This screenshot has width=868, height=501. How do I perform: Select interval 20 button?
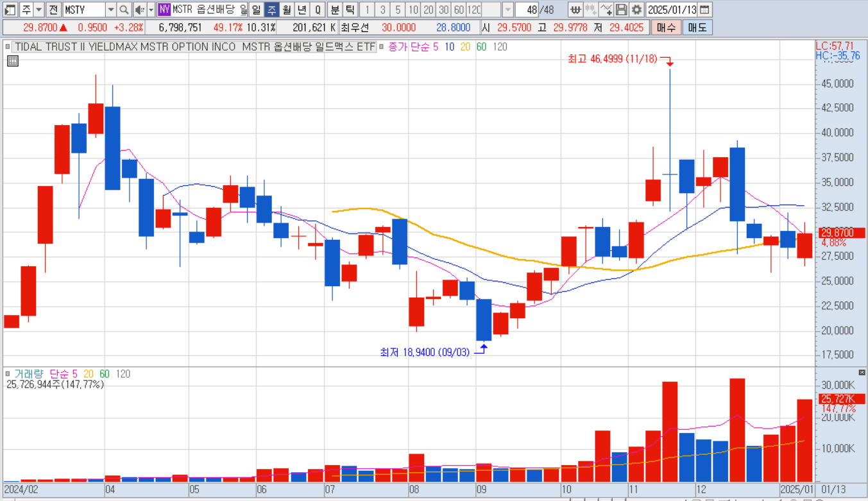click(x=429, y=10)
